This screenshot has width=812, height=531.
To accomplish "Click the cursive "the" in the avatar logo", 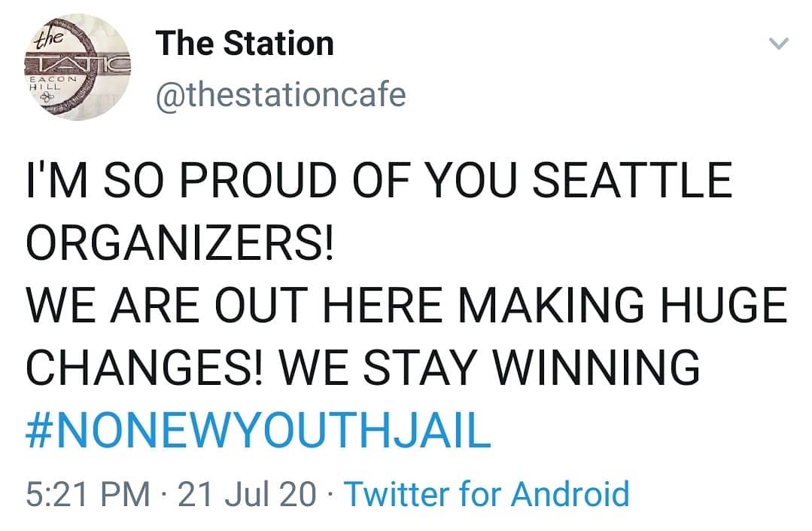I will pos(47,38).
